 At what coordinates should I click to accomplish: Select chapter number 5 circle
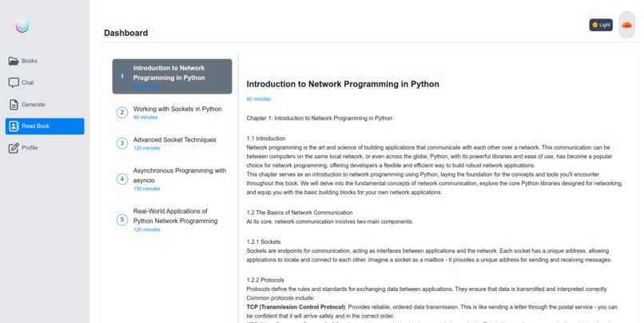click(122, 219)
